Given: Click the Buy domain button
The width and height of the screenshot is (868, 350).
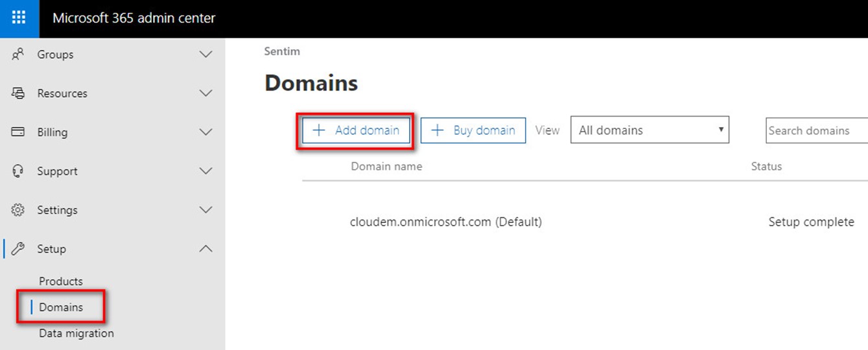Looking at the screenshot, I should click(x=473, y=130).
